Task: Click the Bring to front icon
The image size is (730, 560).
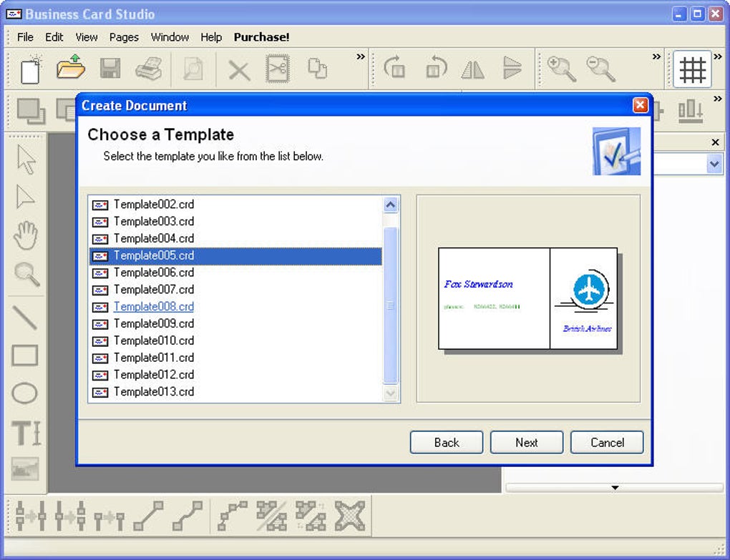Action: (x=31, y=111)
